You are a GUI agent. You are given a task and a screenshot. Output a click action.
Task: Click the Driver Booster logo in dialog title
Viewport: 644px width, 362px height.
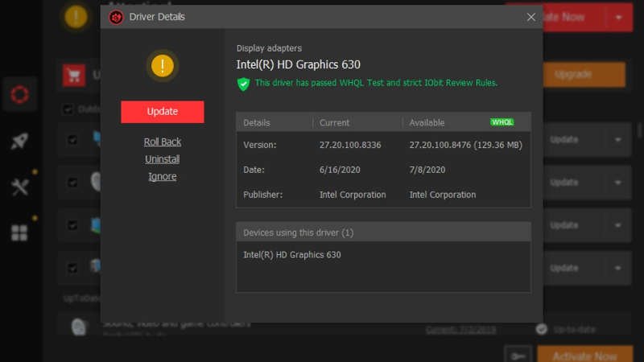point(116,17)
